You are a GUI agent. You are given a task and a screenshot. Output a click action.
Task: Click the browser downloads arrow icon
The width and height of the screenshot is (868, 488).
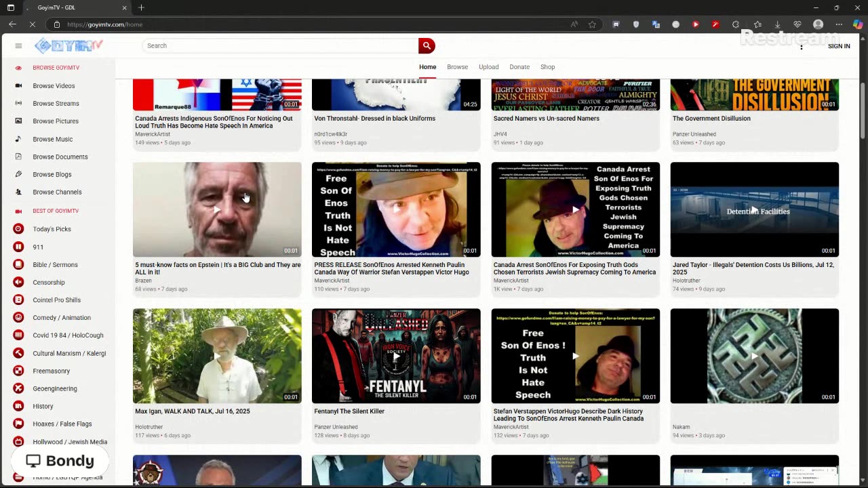(777, 24)
